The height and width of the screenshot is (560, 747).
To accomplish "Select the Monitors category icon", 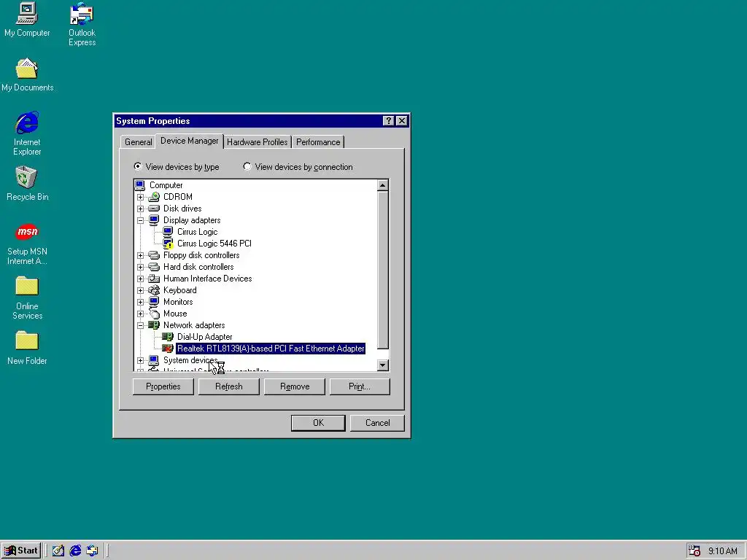I will click(x=153, y=302).
